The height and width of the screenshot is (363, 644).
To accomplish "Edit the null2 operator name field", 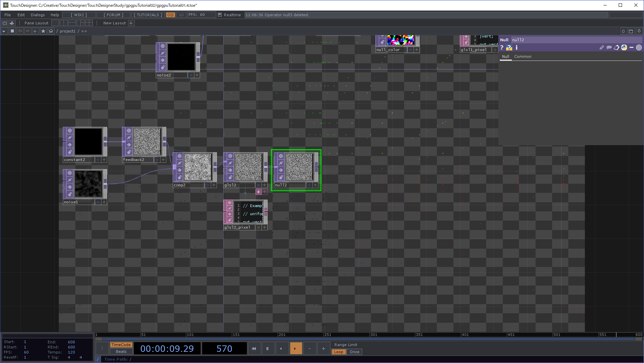I will (577, 40).
